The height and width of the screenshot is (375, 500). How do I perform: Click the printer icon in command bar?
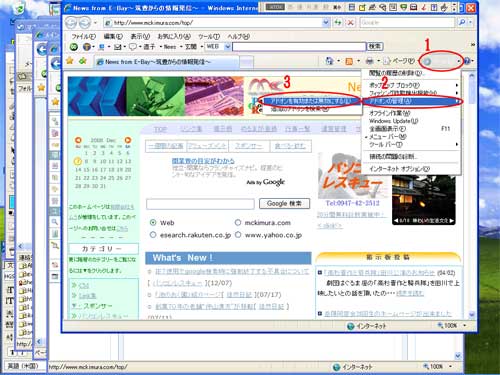coord(369,61)
